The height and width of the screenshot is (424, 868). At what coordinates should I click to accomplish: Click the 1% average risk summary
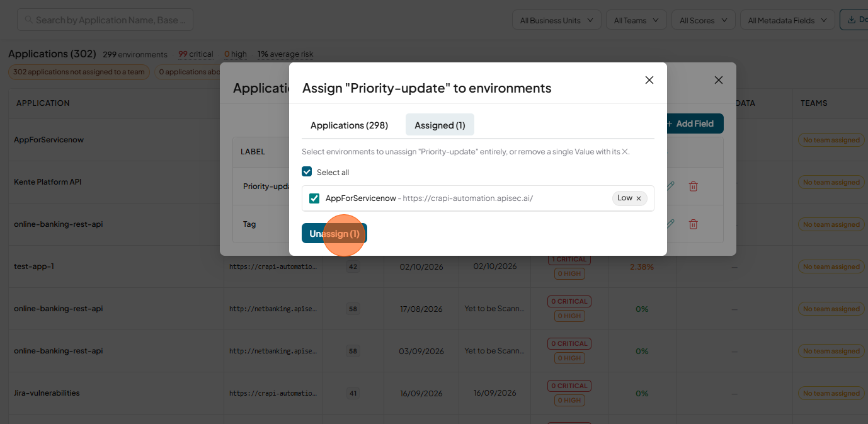285,54
